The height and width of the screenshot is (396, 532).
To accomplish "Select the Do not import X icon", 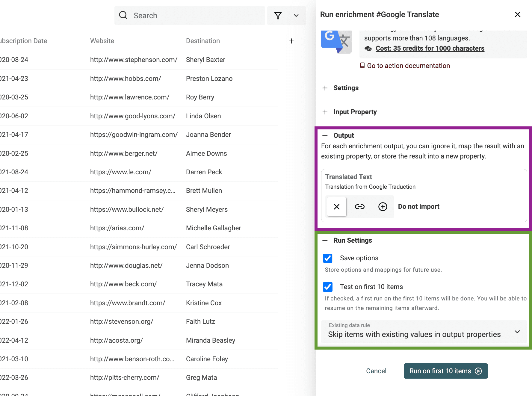I will pos(337,207).
